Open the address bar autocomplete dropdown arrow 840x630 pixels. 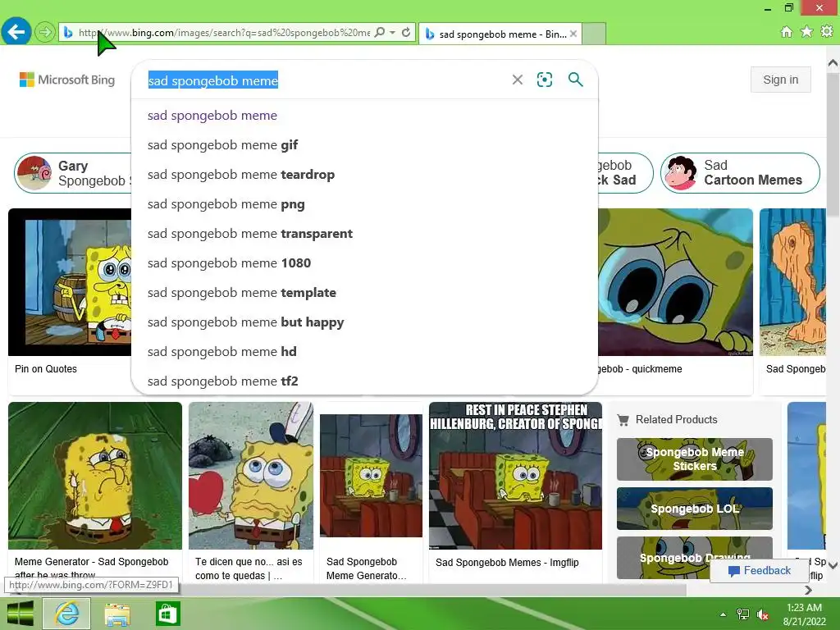click(x=393, y=32)
